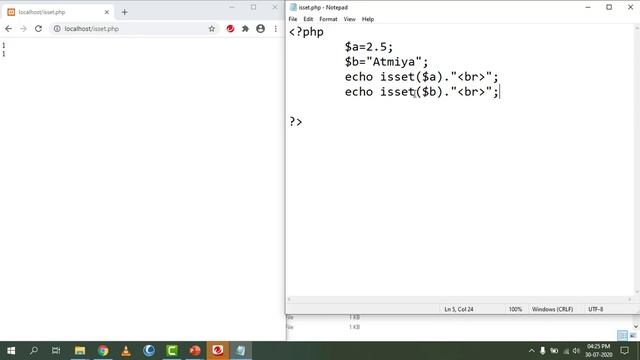This screenshot has height=360, width=640.
Task: Switch to Notepad from the taskbar
Action: 241,351
